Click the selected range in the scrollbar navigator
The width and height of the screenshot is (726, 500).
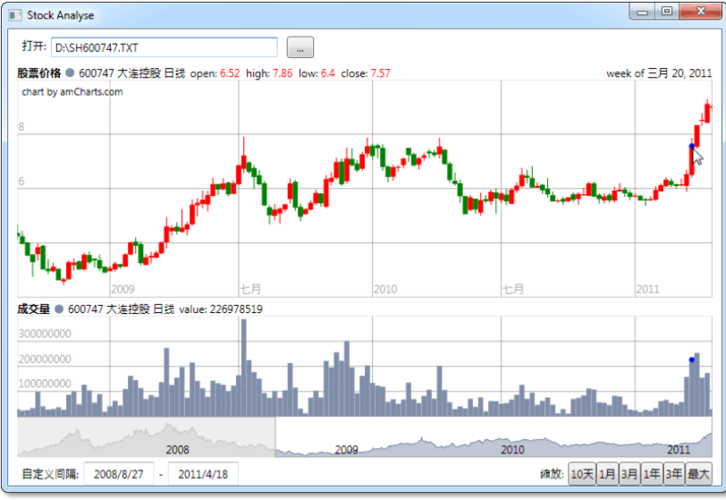click(x=494, y=437)
